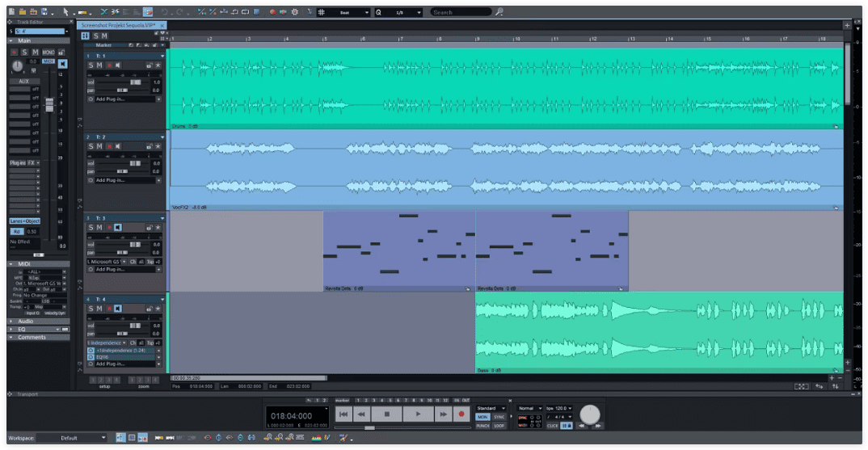
Task: Click the lock icon on track 2
Action: (x=149, y=147)
